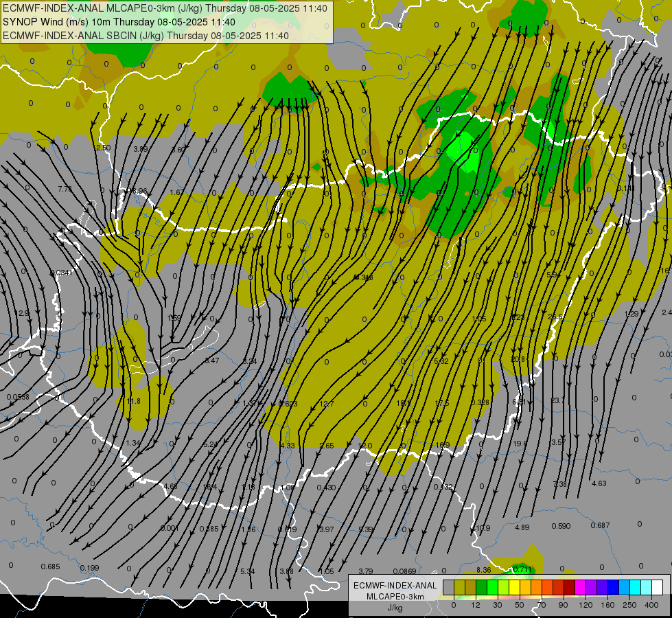Click the legend label 250

tap(629, 605)
